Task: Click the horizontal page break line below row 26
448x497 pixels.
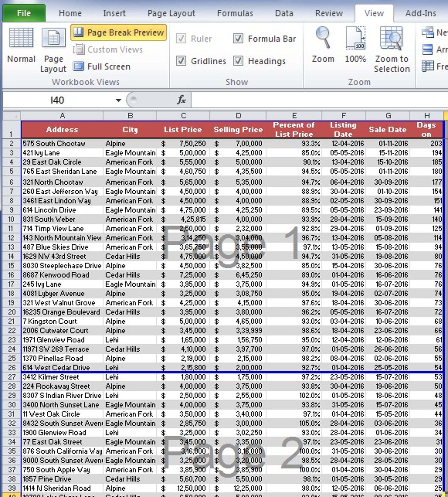Action: (232, 372)
